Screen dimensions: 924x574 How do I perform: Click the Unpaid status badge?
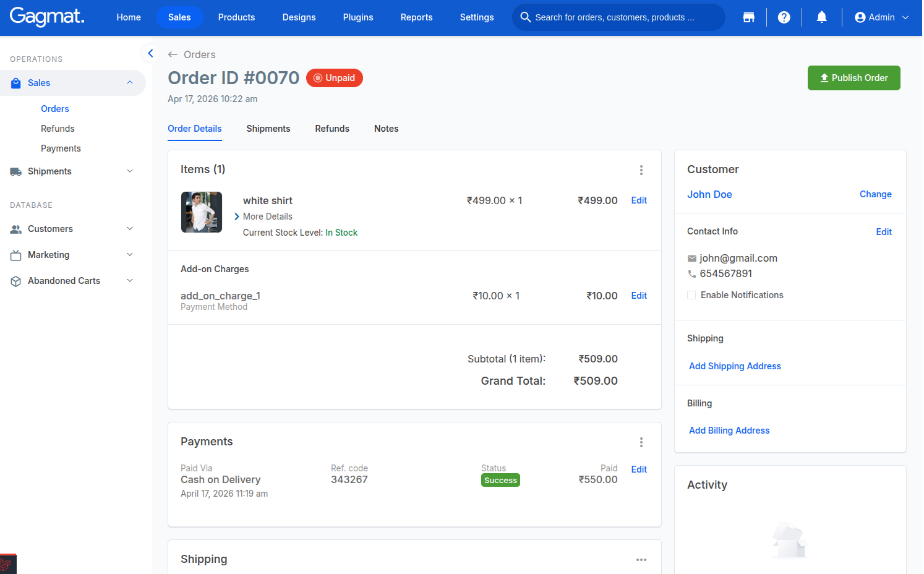point(335,78)
